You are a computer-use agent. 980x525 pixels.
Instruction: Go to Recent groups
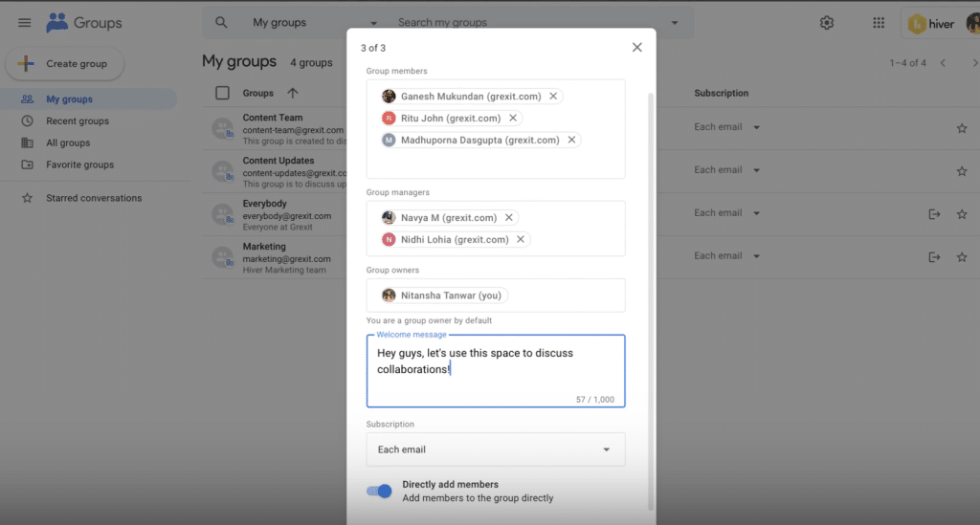click(78, 121)
